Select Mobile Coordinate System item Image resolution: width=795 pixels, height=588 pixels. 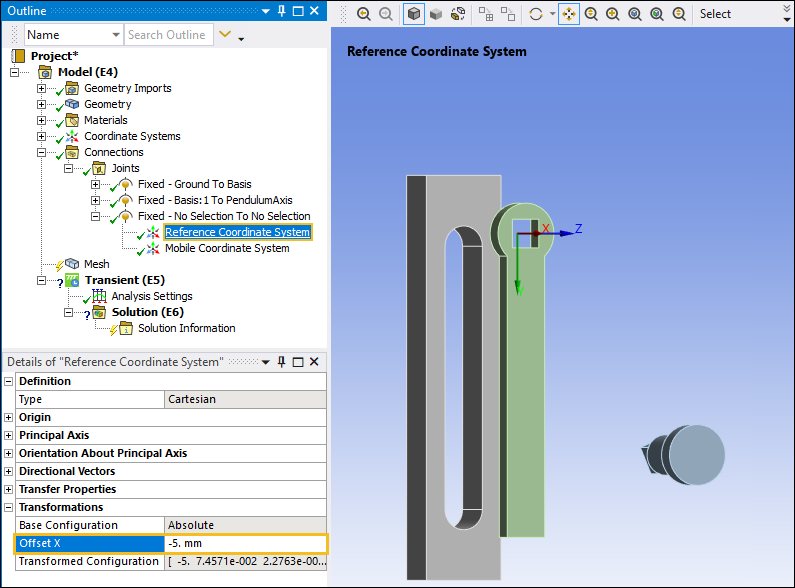click(x=227, y=248)
